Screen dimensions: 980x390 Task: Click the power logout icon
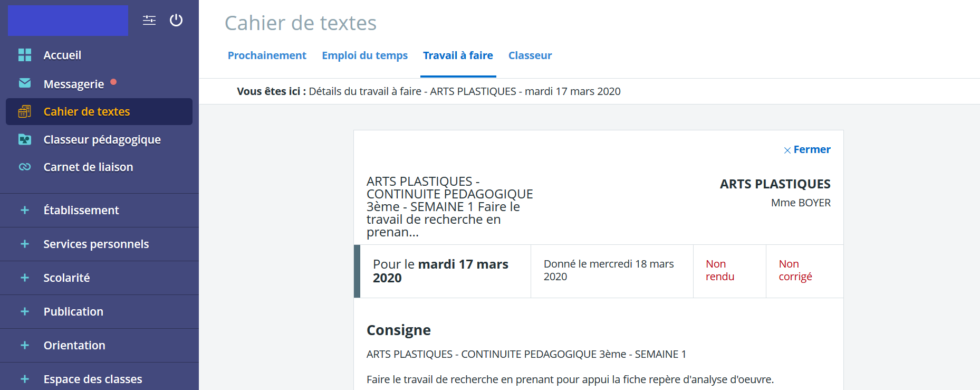176,20
